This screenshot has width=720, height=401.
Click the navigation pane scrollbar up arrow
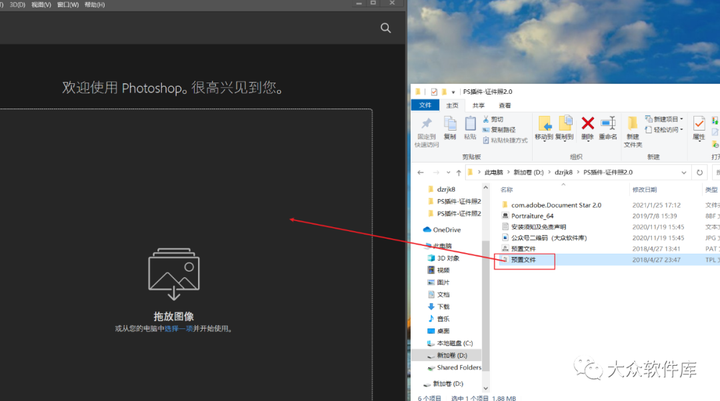point(486,187)
